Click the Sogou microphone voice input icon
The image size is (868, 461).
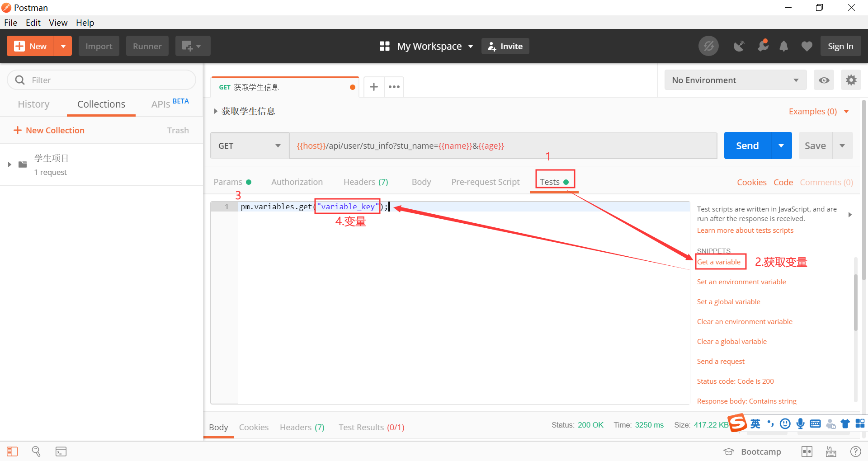pyautogui.click(x=801, y=423)
